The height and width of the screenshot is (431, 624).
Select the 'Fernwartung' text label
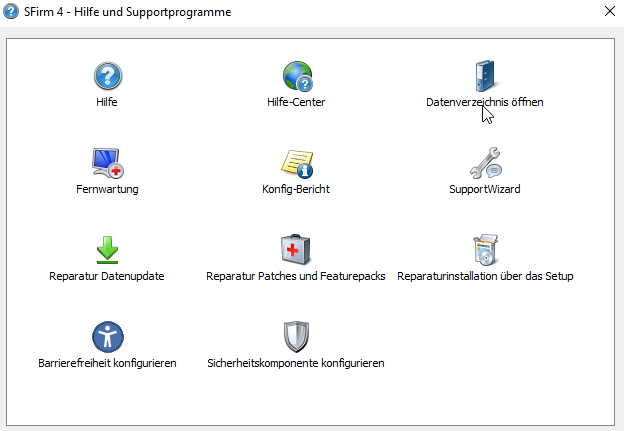click(x=107, y=189)
